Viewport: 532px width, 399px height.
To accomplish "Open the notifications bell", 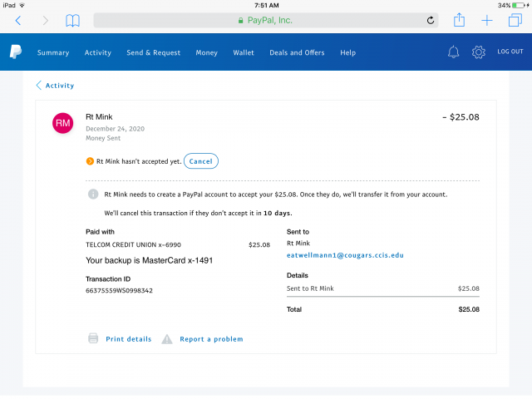I will tap(453, 52).
